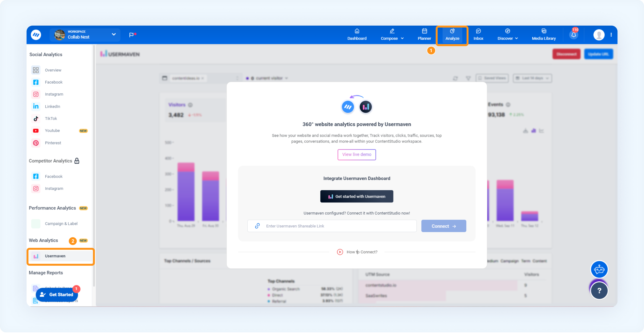The width and height of the screenshot is (644, 336).
Task: Click the Facebook icon under Social Analytics
Action: click(36, 82)
